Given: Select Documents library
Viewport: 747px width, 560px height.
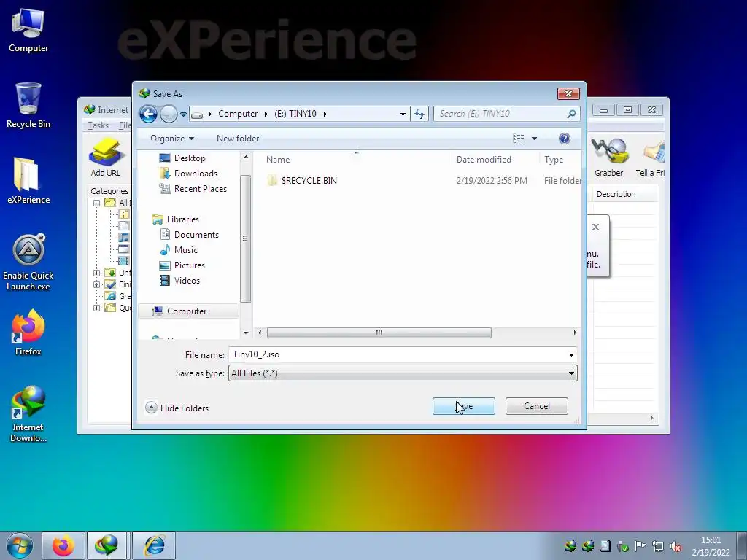Looking at the screenshot, I should point(196,235).
